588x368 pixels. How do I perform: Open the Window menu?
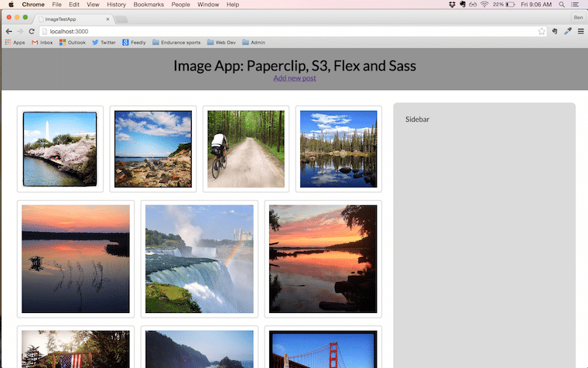[208, 5]
